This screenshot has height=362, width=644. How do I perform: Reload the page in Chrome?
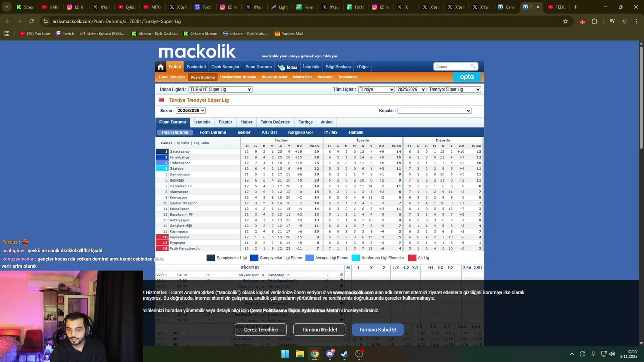[31, 21]
